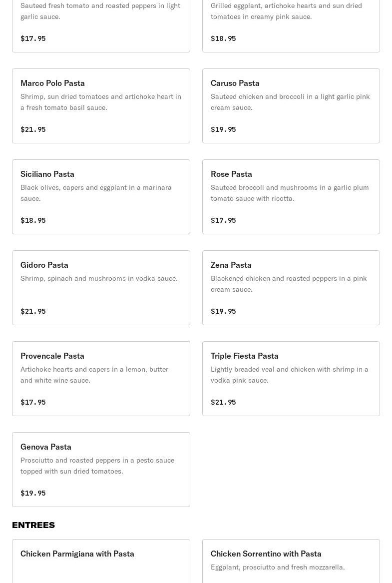Click the Zena Pasta description text

289,284
